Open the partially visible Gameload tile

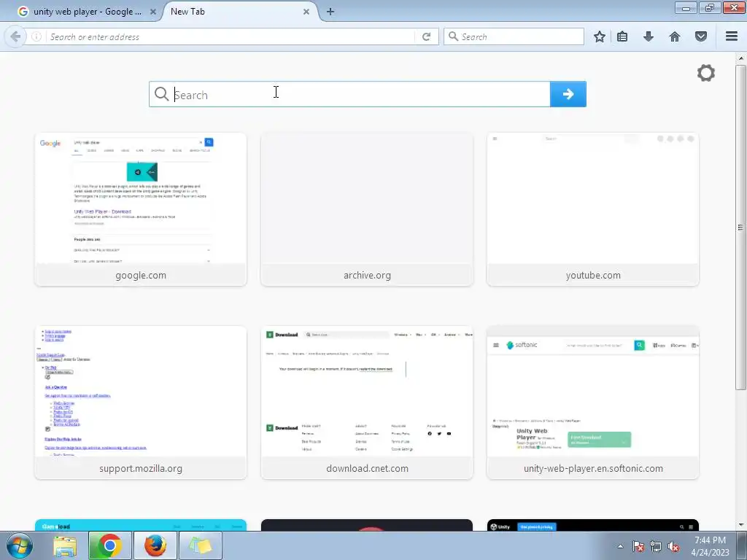tap(141, 525)
